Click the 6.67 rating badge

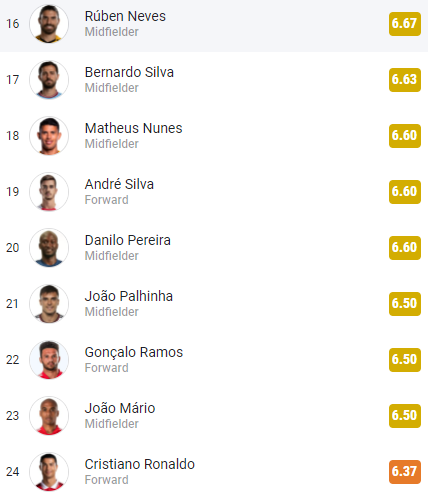tap(405, 24)
